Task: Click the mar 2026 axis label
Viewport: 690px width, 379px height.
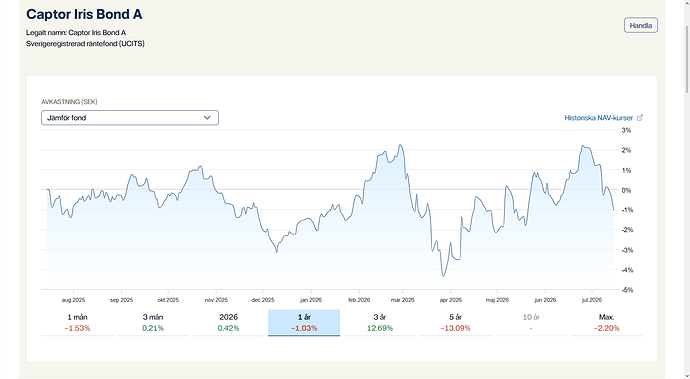Action: 403,300
